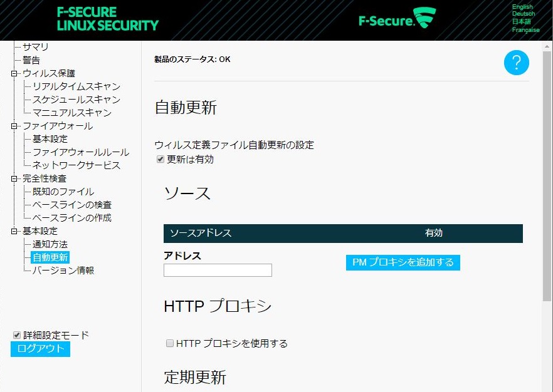Click the vertical scrollbar thumb

547,176
